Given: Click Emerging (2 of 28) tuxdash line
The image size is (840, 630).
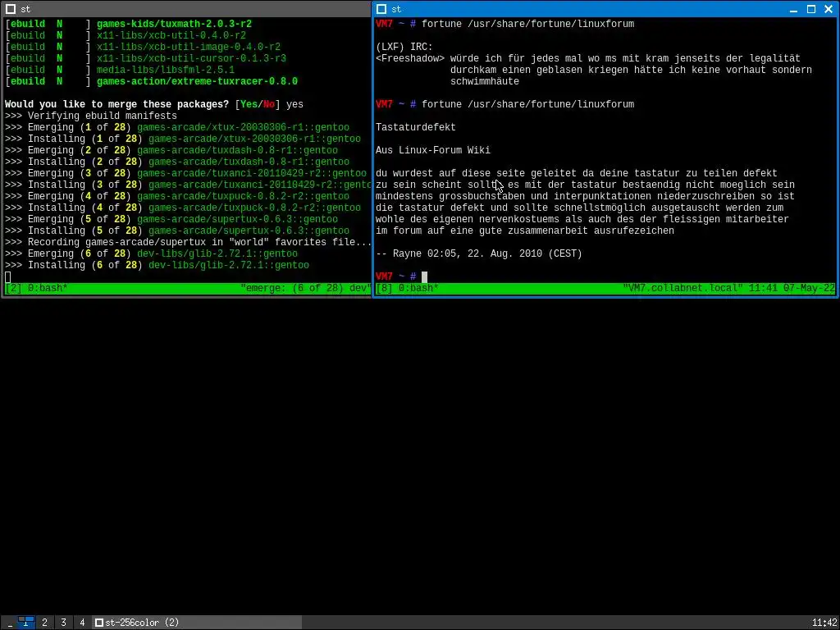Looking at the screenshot, I should coord(171,151).
